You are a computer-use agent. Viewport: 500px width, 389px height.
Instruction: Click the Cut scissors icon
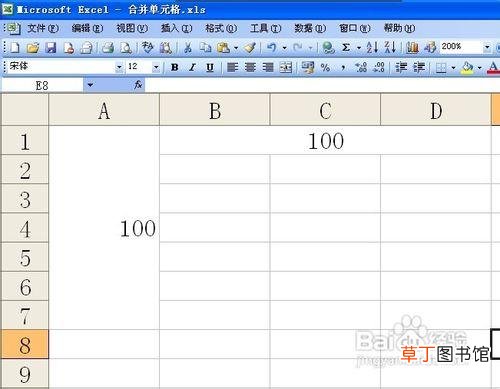point(188,48)
